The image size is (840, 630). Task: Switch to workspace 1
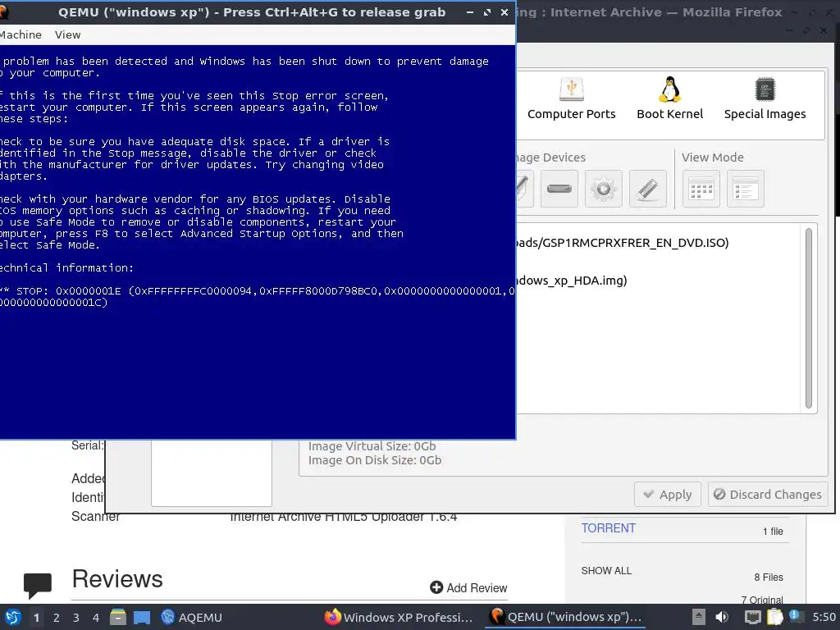click(36, 617)
